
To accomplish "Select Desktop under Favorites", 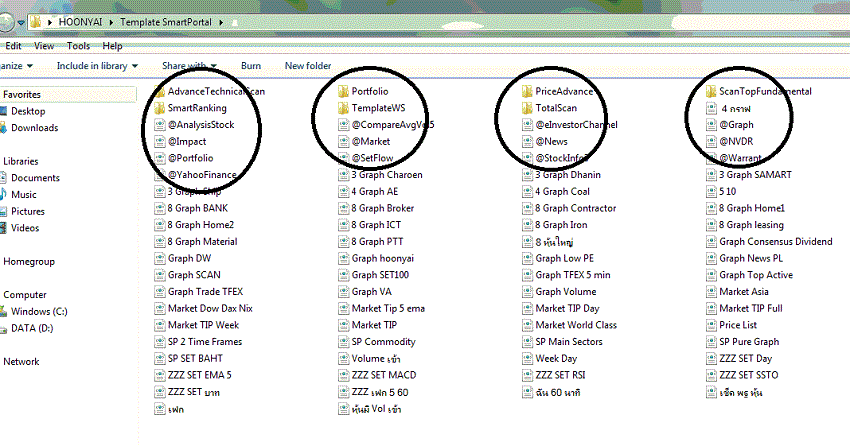I will point(28,111).
